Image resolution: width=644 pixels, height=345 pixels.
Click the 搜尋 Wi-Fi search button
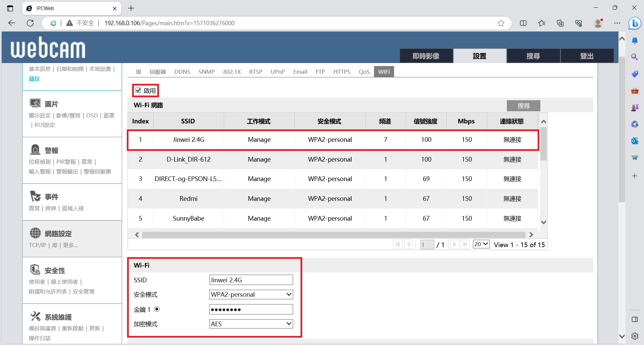coord(523,106)
